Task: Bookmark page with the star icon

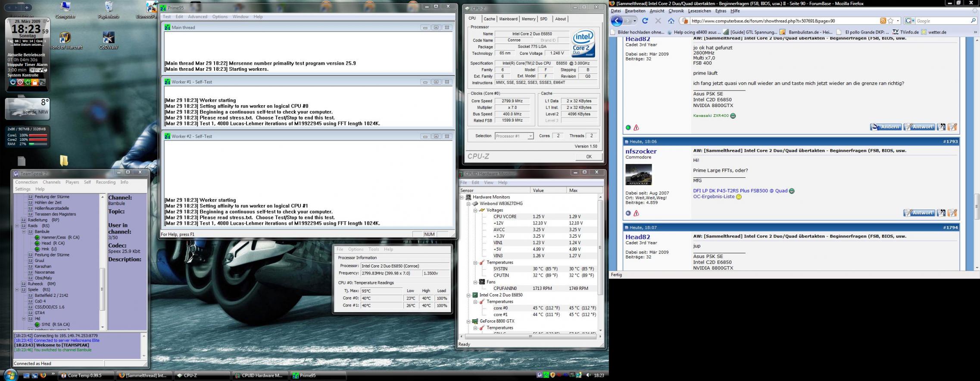Action: click(x=890, y=21)
